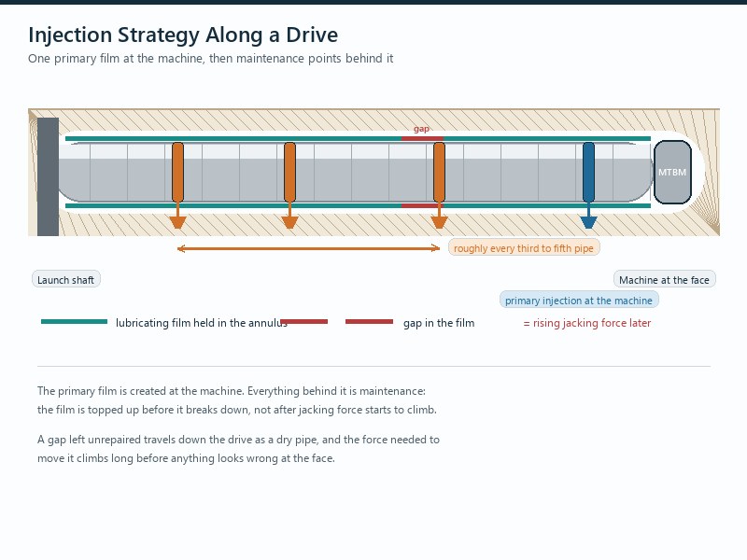The height and width of the screenshot is (560, 747).
Task: Select the "roughly every third to fifth pipe" label
Action: point(524,247)
